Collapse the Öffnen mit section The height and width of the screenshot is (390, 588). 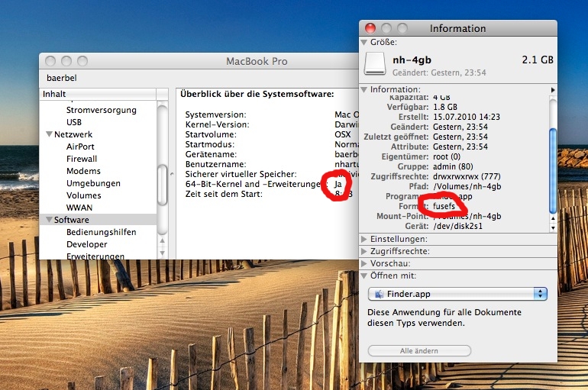tap(363, 276)
